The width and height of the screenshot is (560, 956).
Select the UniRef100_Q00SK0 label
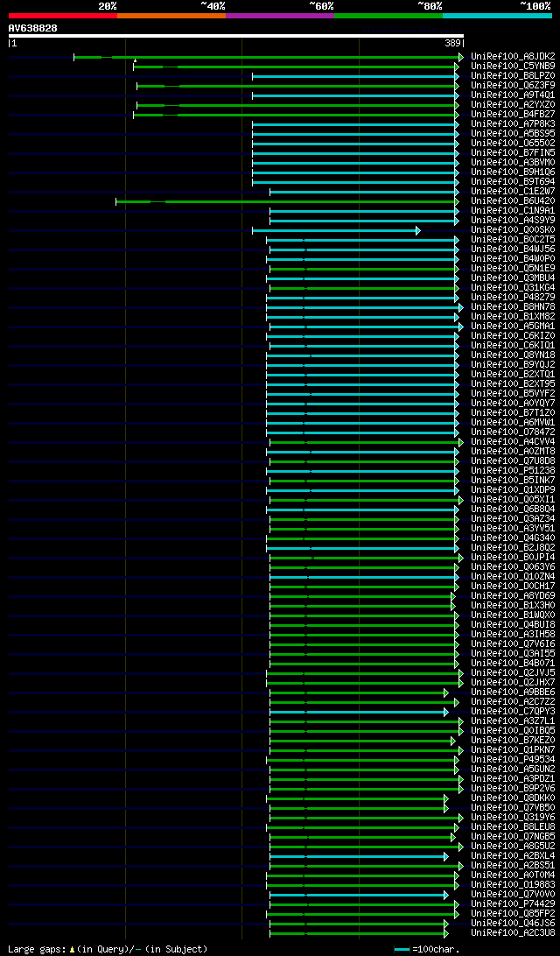513,230
